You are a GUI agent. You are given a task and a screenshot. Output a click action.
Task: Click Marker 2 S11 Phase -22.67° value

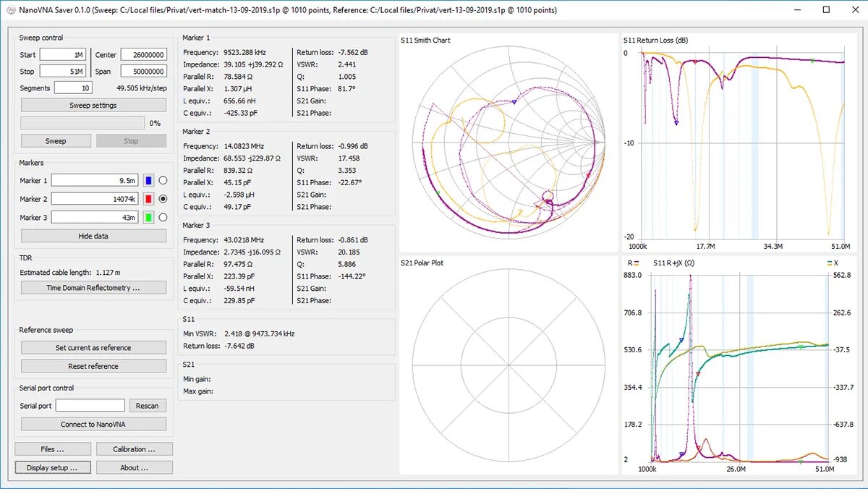[349, 182]
